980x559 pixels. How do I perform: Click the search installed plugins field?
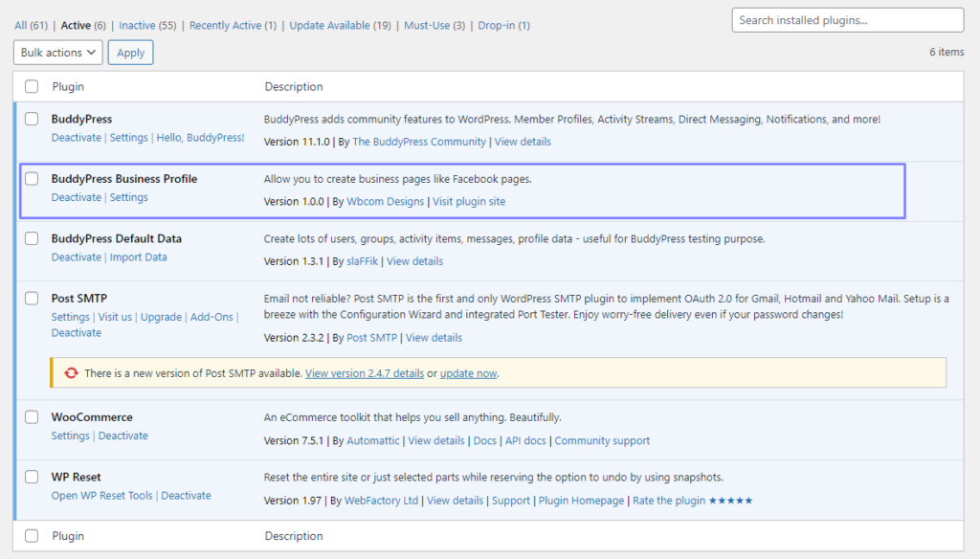pos(846,19)
